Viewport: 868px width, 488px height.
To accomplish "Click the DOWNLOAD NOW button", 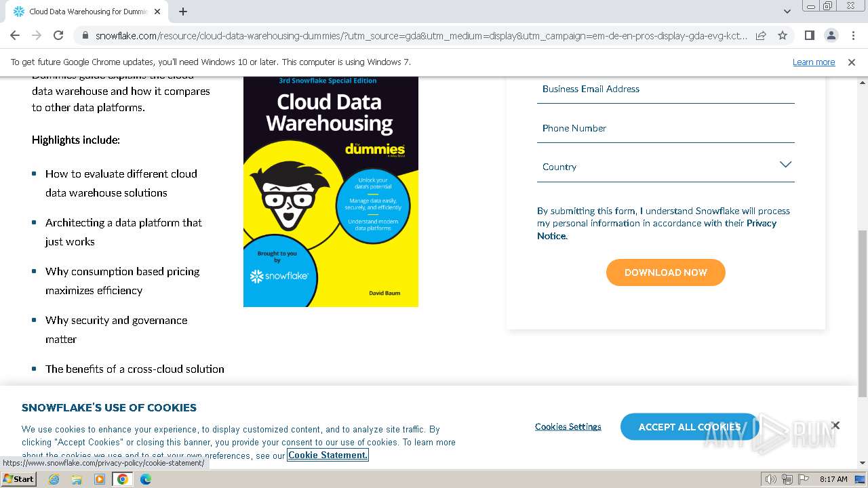I will tap(665, 272).
